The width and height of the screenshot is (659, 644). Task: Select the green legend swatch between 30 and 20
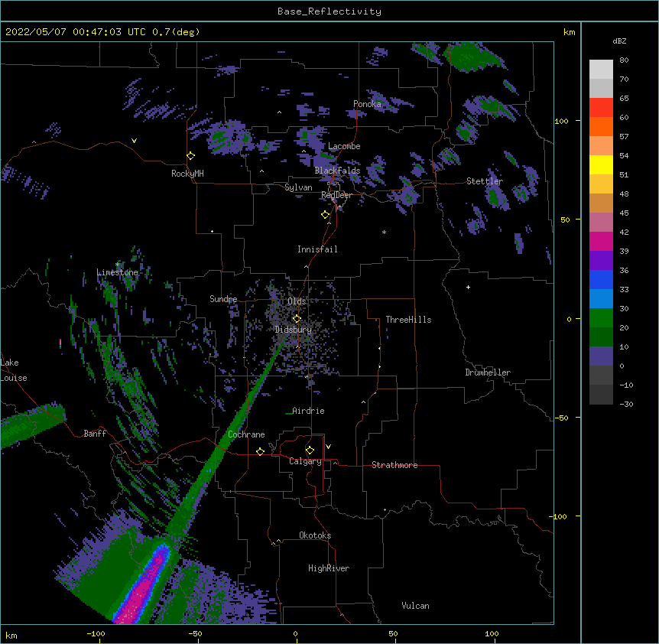coord(601,318)
